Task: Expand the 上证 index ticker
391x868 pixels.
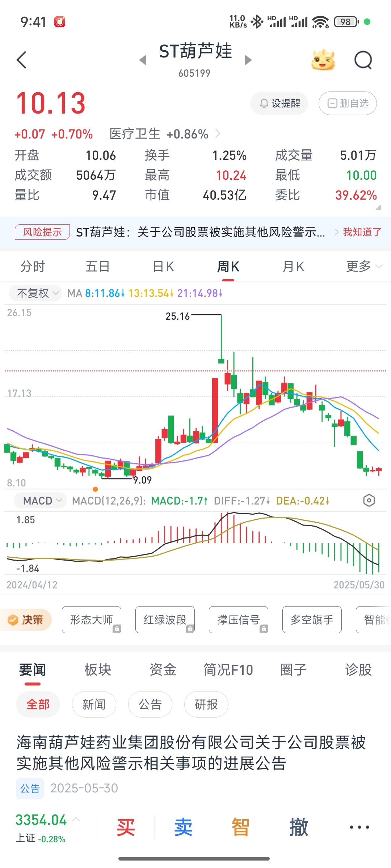Action: (x=47, y=827)
